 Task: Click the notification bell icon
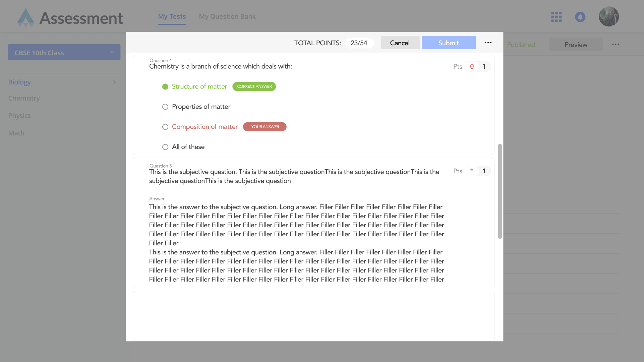pyautogui.click(x=580, y=17)
